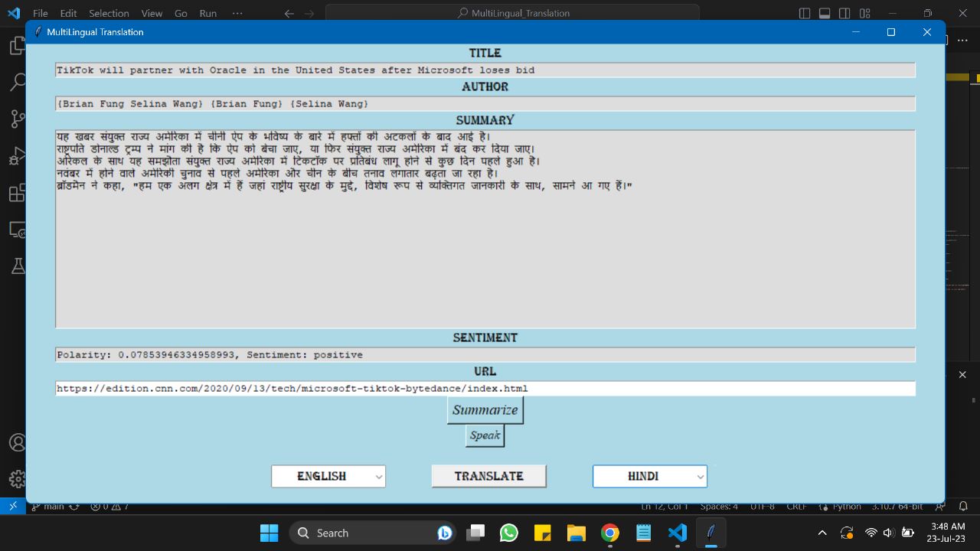Launch WhatsApp from taskbar

click(x=508, y=533)
